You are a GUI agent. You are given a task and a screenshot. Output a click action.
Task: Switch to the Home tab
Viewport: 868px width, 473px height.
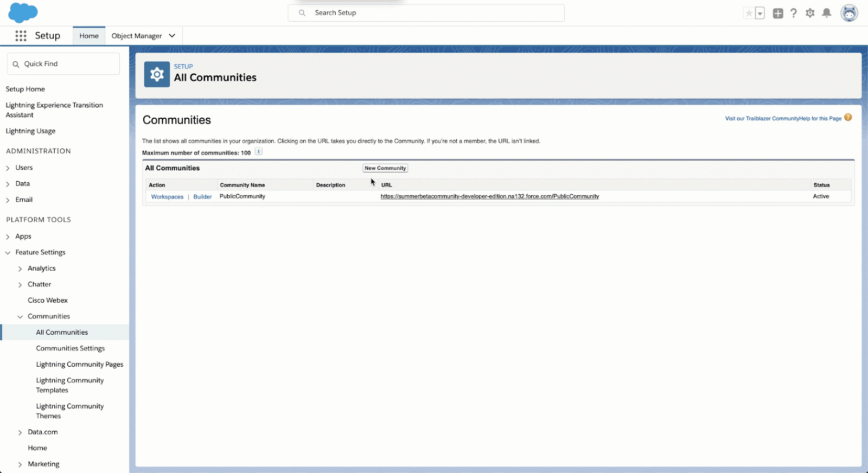89,36
